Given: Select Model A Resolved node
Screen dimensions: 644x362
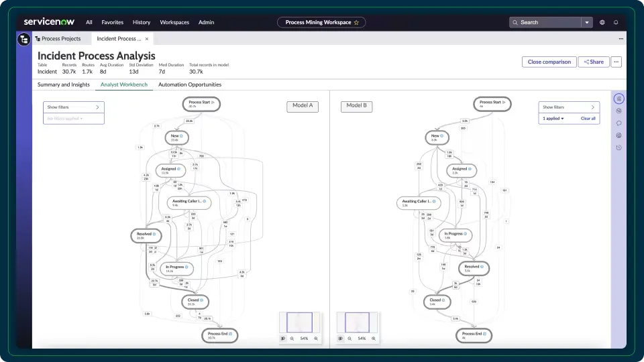Looking at the screenshot, I should (x=146, y=235).
